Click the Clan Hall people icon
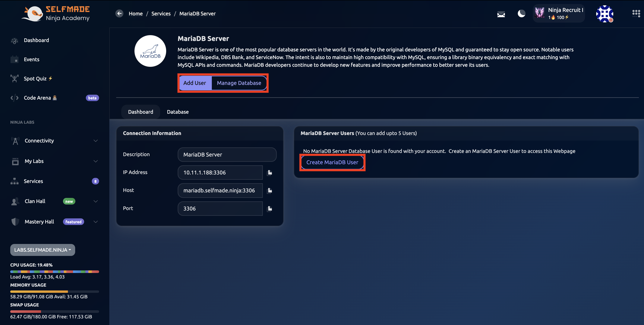 pyautogui.click(x=15, y=202)
